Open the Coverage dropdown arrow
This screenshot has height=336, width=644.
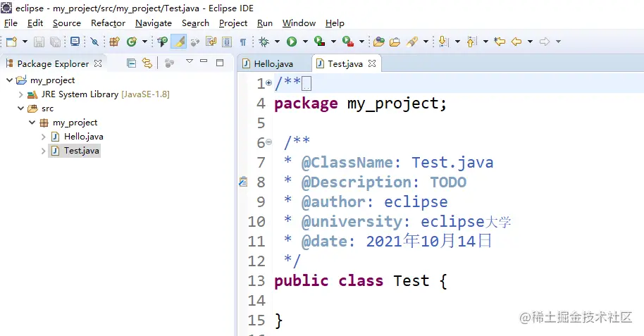coord(333,42)
